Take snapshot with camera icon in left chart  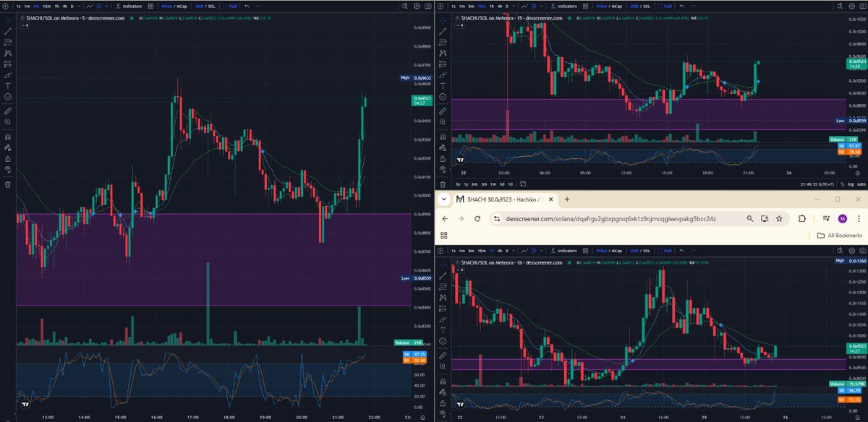coord(428,6)
